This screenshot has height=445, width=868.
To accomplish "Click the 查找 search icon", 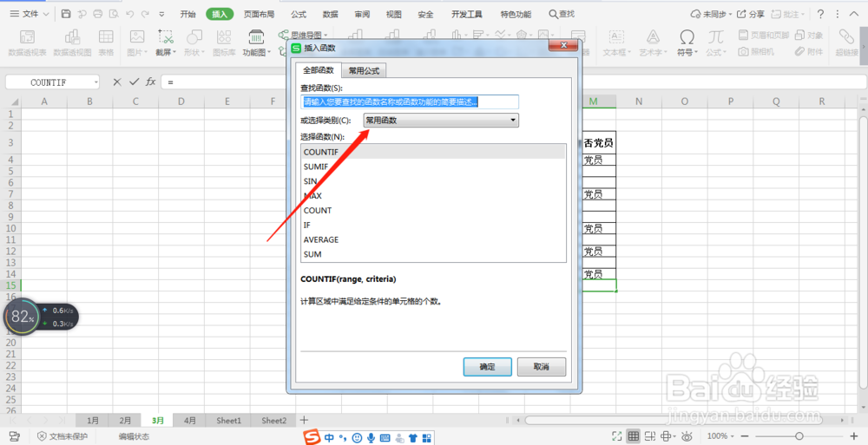I will (562, 14).
